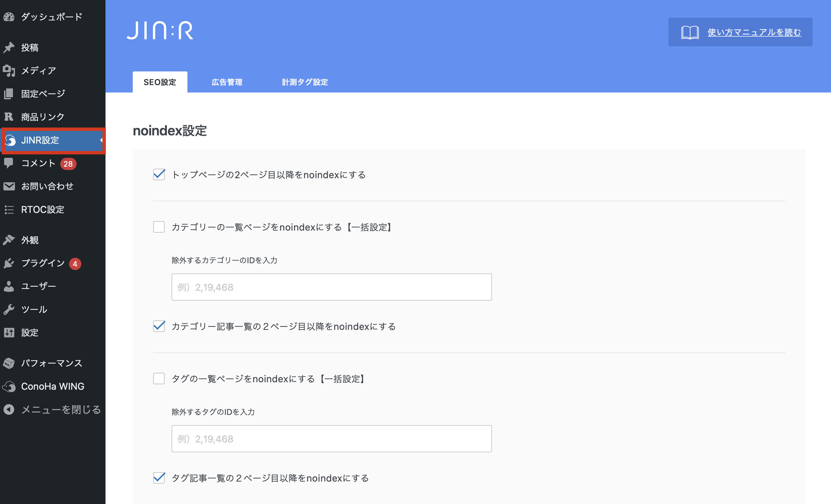Click the media icon beside メディア
The height and width of the screenshot is (504, 831).
point(9,70)
